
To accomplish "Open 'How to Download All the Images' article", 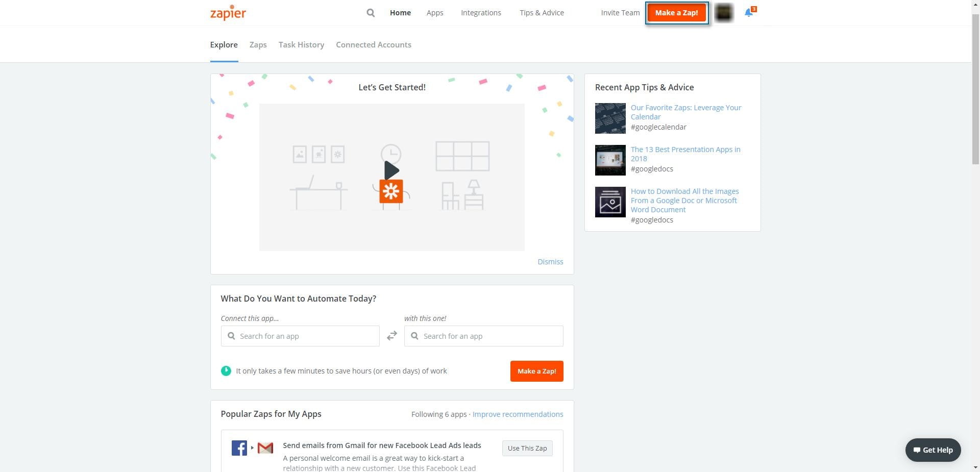I will [684, 201].
